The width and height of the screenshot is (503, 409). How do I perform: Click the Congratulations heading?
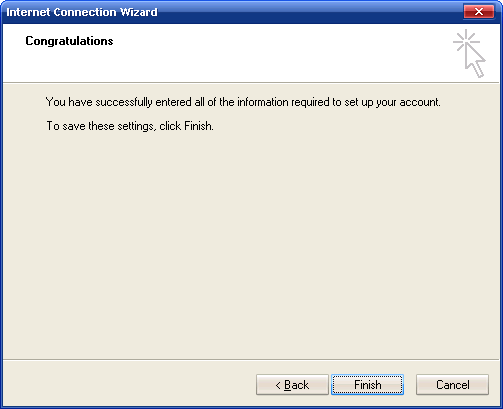click(x=69, y=41)
